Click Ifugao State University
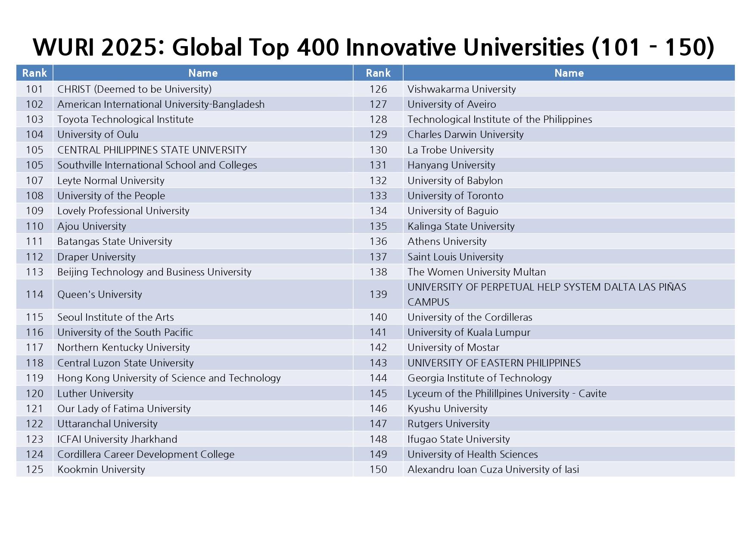Image resolution: width=756 pixels, height=535 pixels. pyautogui.click(x=459, y=439)
